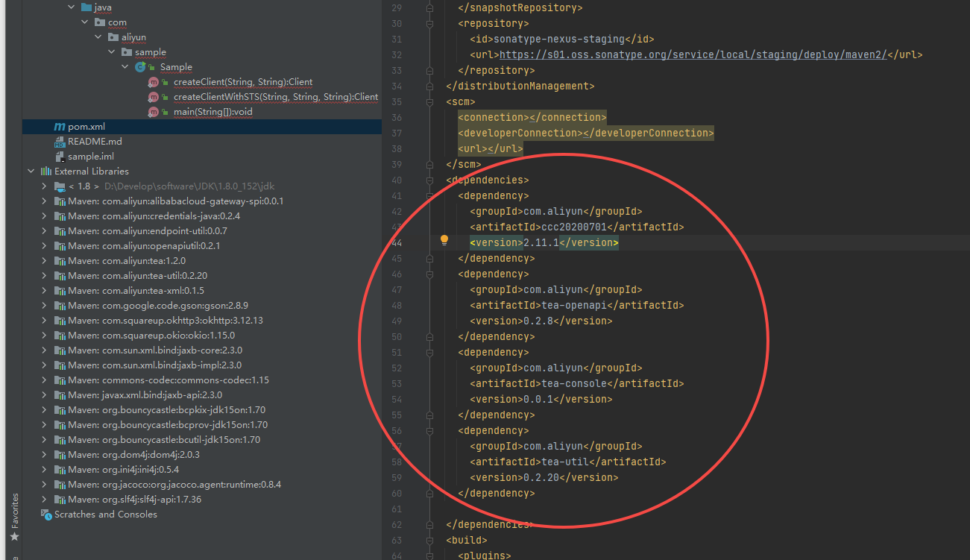
Task: Place cursor on version 2.11.1 text
Action: click(542, 242)
